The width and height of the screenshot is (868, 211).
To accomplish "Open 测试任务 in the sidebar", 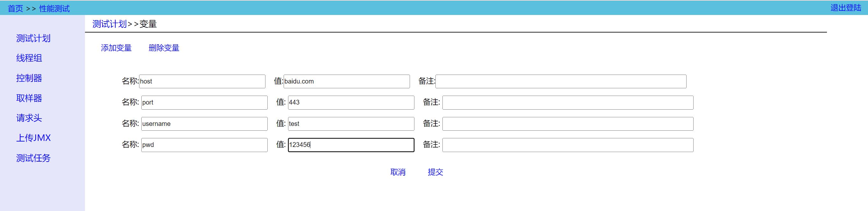I will 33,158.
